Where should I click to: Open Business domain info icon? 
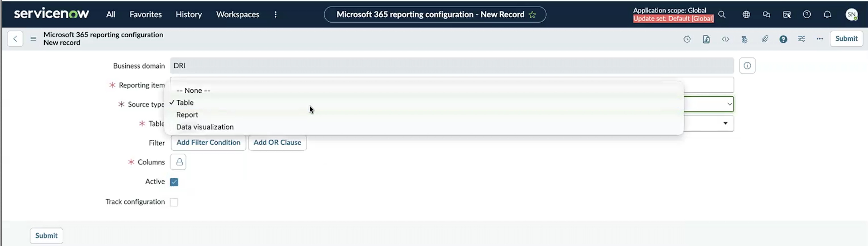pyautogui.click(x=747, y=66)
